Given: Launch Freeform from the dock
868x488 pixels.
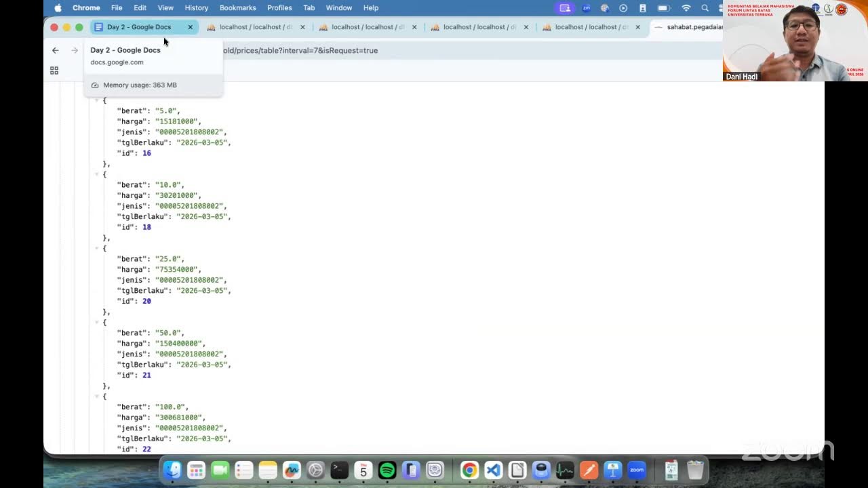Looking at the screenshot, I should (292, 470).
